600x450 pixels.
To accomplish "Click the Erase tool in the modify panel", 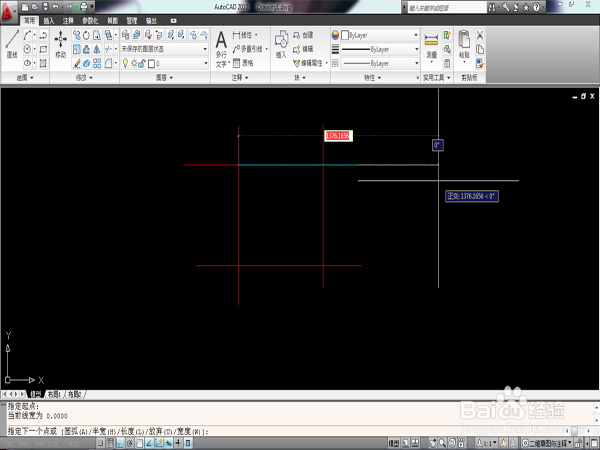I will (77, 63).
